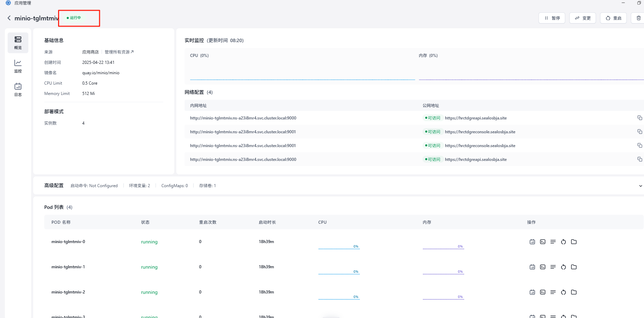Open the 日志 logs sidebar tab
The height and width of the screenshot is (318, 644).
click(18, 90)
